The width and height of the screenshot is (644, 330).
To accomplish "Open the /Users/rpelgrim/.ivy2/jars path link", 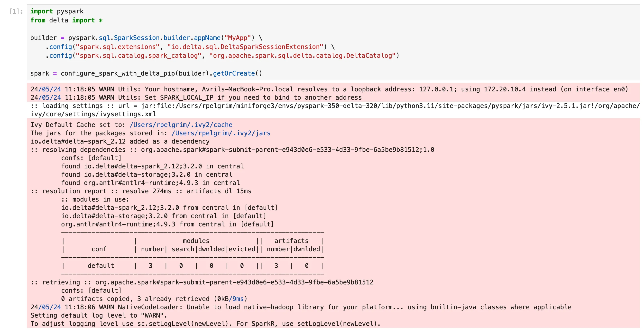I will tap(221, 133).
